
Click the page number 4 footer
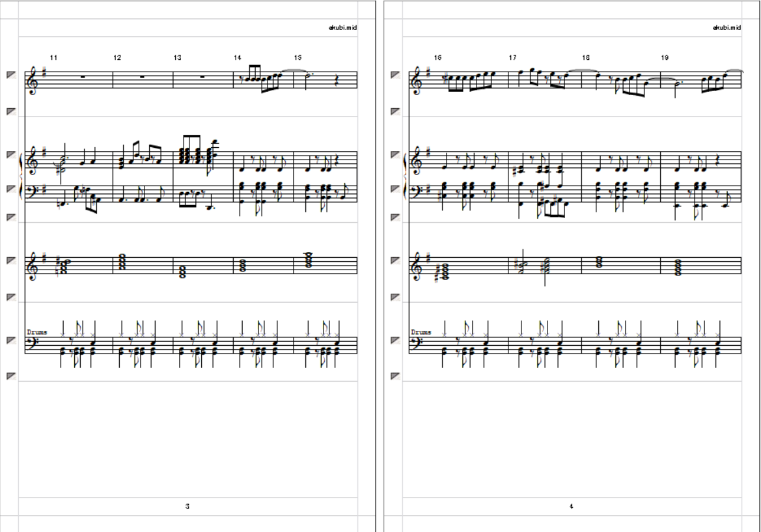tap(571, 506)
